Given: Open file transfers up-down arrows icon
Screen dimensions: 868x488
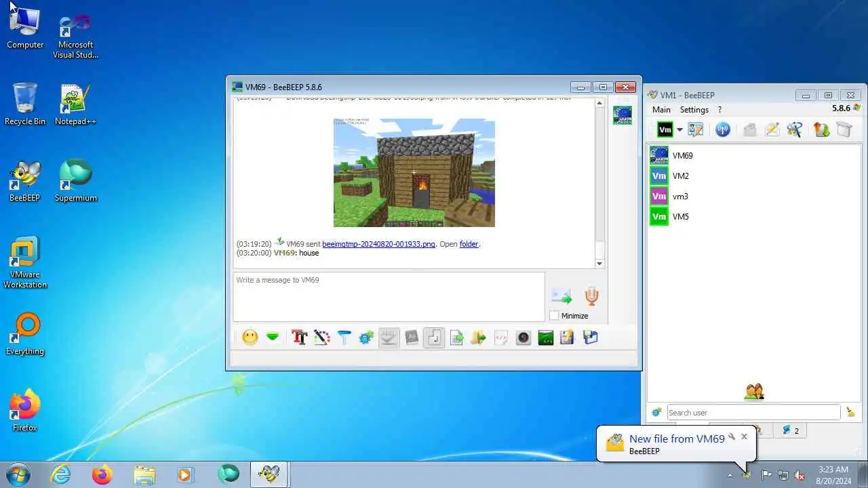Looking at the screenshot, I should 821,129.
